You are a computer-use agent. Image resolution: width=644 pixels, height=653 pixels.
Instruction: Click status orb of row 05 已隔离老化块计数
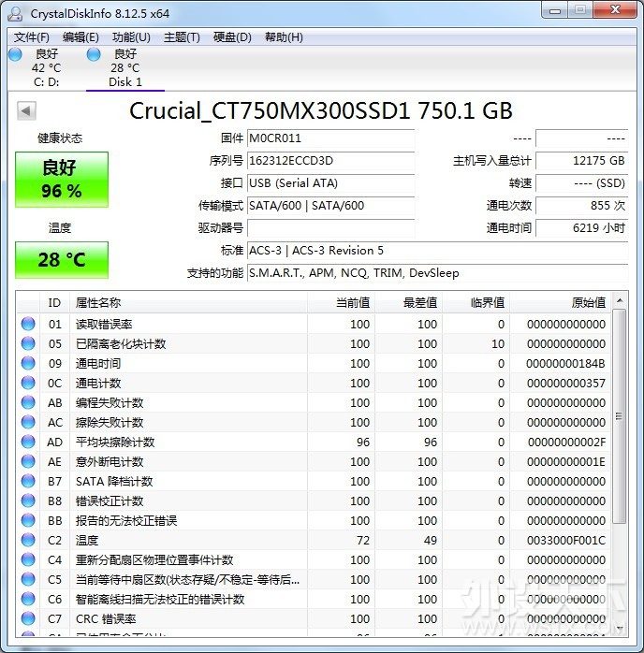pos(28,343)
